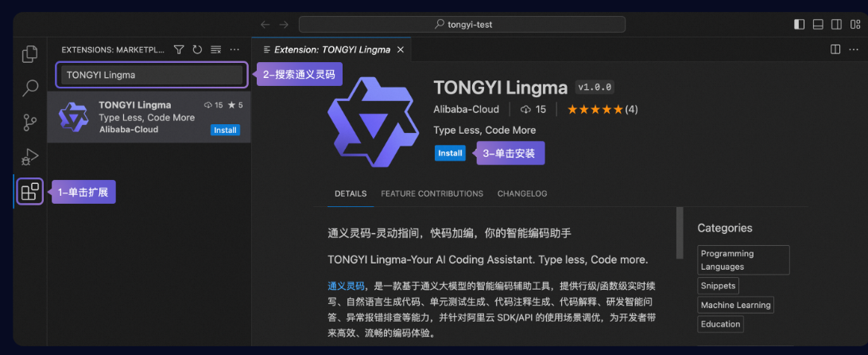868x355 pixels.
Task: Open the Alibaba-Cloud publisher link
Action: click(x=466, y=109)
